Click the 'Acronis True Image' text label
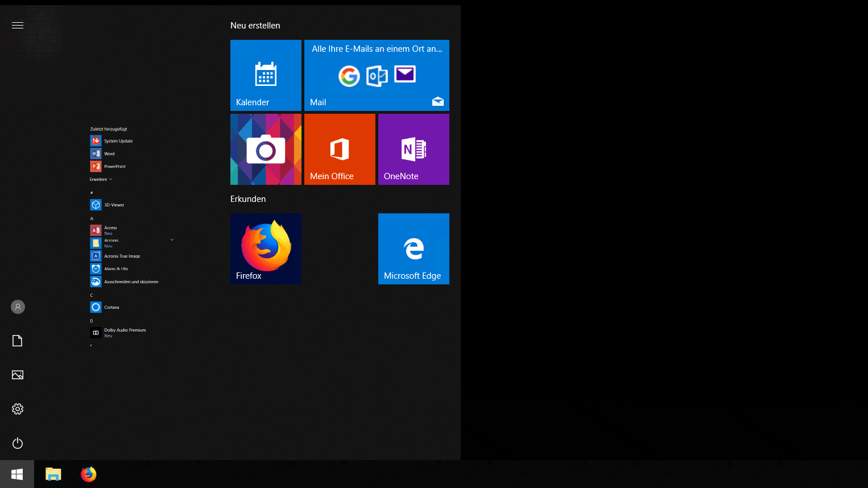The image size is (868, 488). point(122,256)
